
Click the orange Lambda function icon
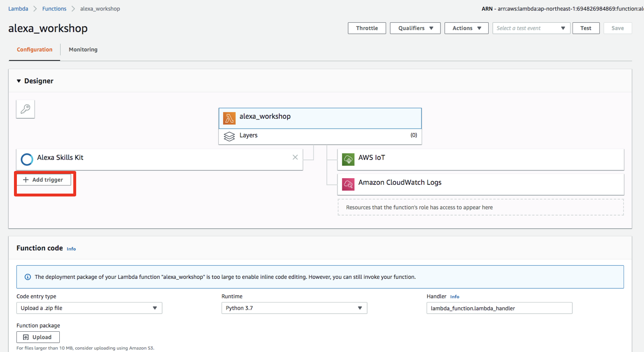[x=229, y=118]
